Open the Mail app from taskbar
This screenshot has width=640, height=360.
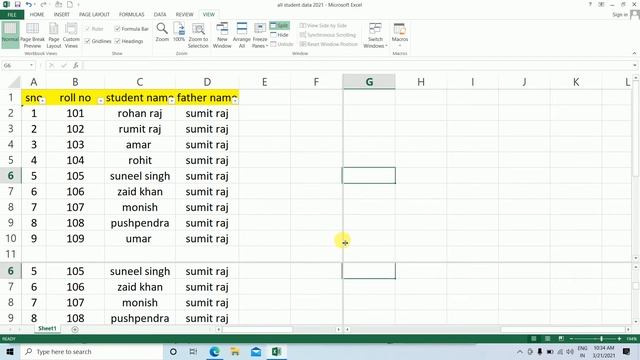point(256,351)
